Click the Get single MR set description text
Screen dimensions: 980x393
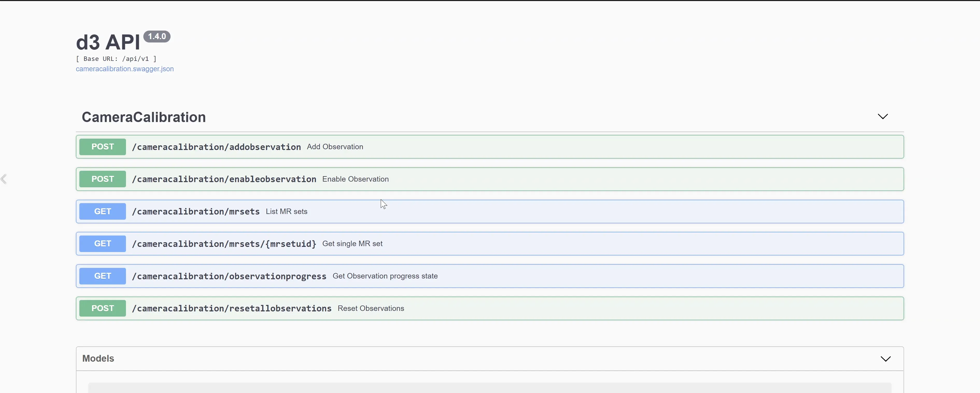(352, 243)
